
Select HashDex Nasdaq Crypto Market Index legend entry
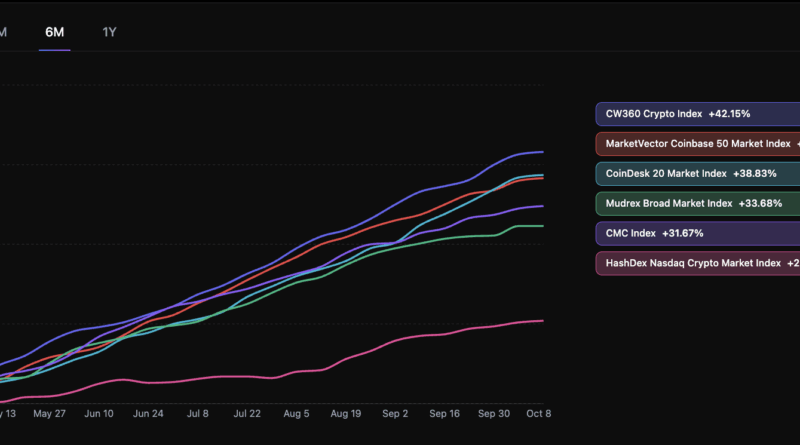click(x=697, y=264)
